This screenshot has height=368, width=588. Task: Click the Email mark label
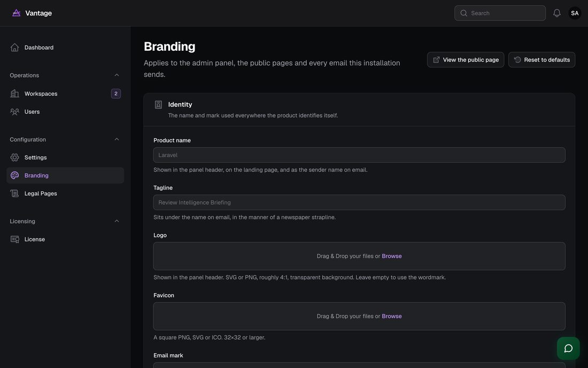[168, 355]
